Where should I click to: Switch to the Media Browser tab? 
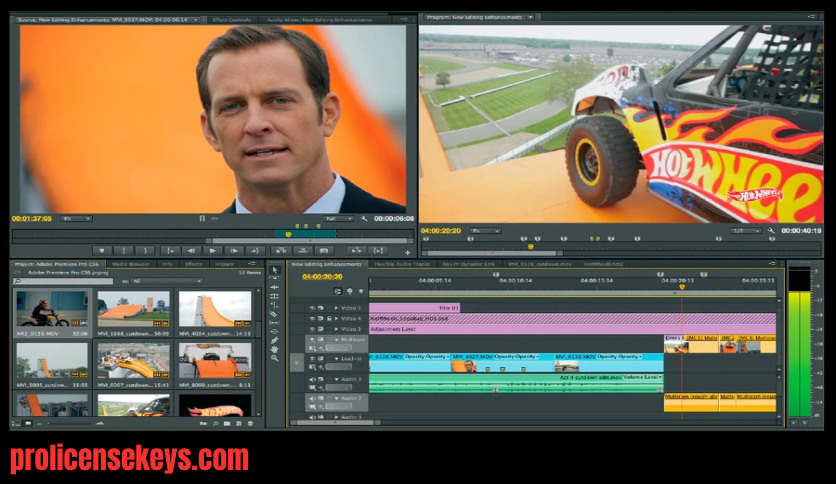point(131,264)
